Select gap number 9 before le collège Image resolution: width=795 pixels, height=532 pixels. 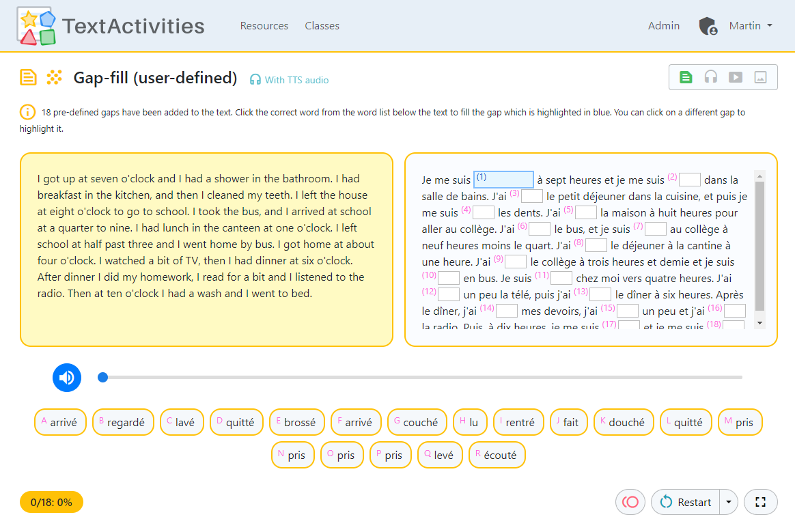[x=516, y=261]
